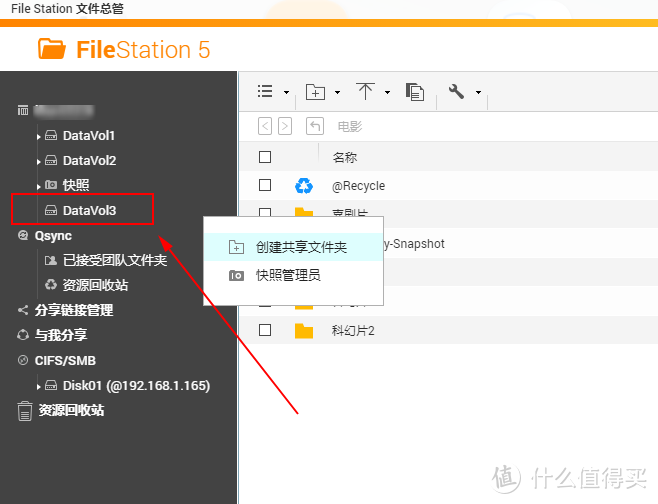Open the list view mode icon
This screenshot has height=504, width=658.
coord(265,91)
